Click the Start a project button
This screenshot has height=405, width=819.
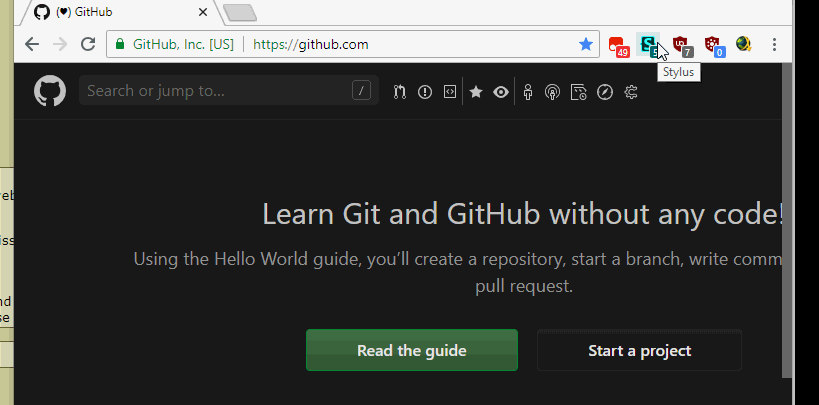click(x=639, y=350)
